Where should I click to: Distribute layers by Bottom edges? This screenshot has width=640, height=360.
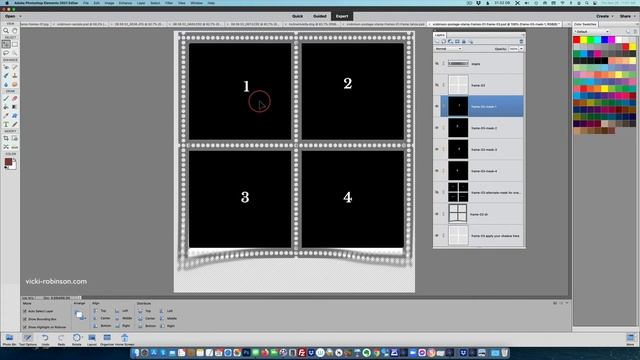pyautogui.click(x=147, y=326)
